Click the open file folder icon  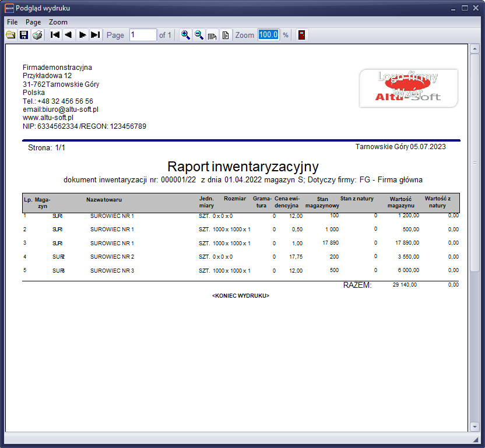click(x=10, y=35)
